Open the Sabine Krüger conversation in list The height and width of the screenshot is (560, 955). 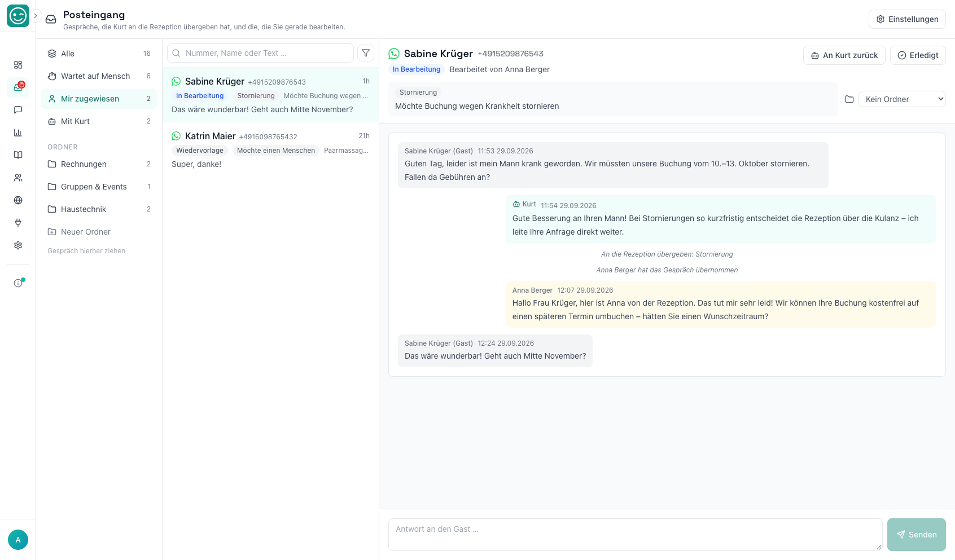point(270,95)
